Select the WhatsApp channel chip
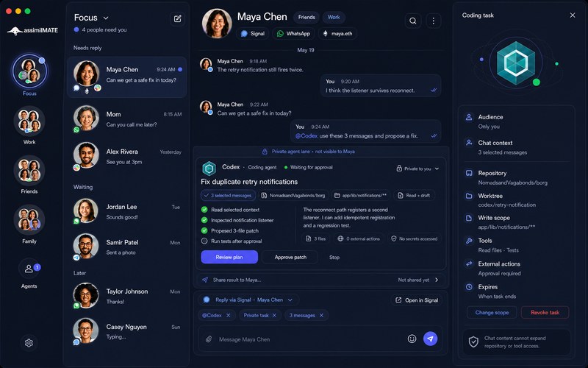588x368 pixels. [x=293, y=33]
